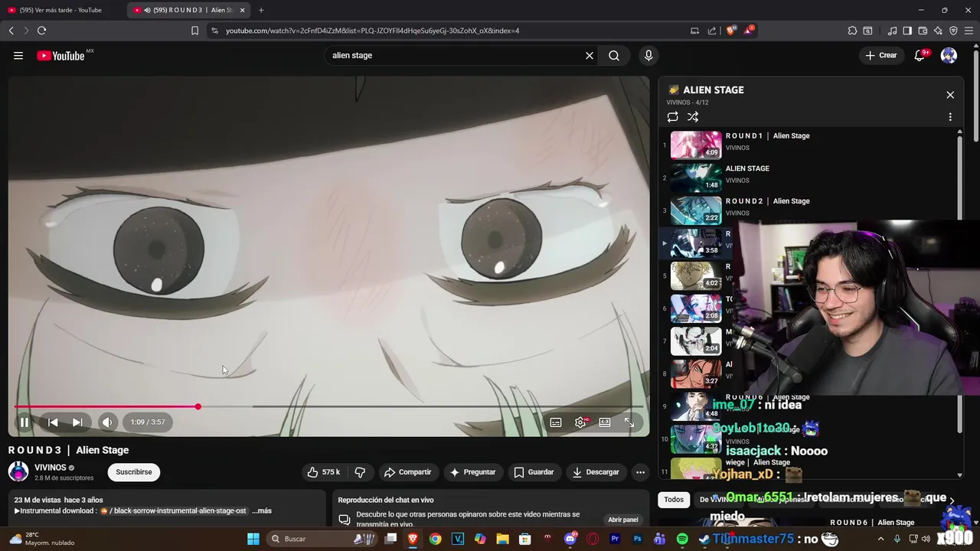Select the 'Todos' filter chip
Image resolution: width=980 pixels, height=551 pixels.
[x=674, y=500]
